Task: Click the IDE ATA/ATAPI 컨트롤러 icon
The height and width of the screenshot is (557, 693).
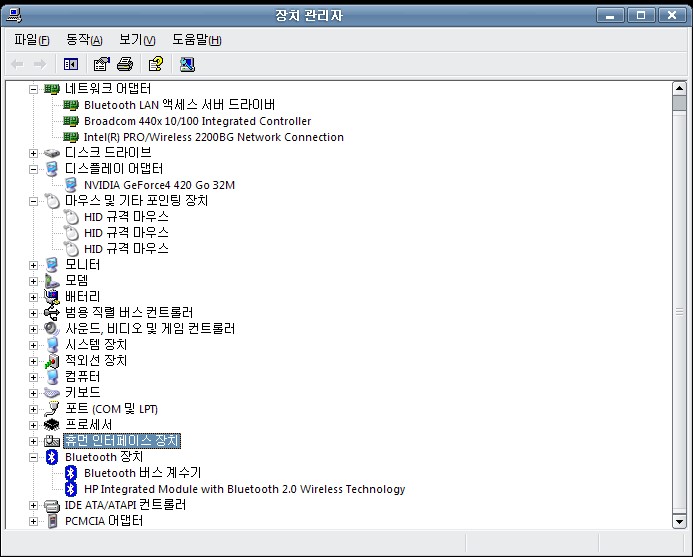Action: pyautogui.click(x=52, y=505)
